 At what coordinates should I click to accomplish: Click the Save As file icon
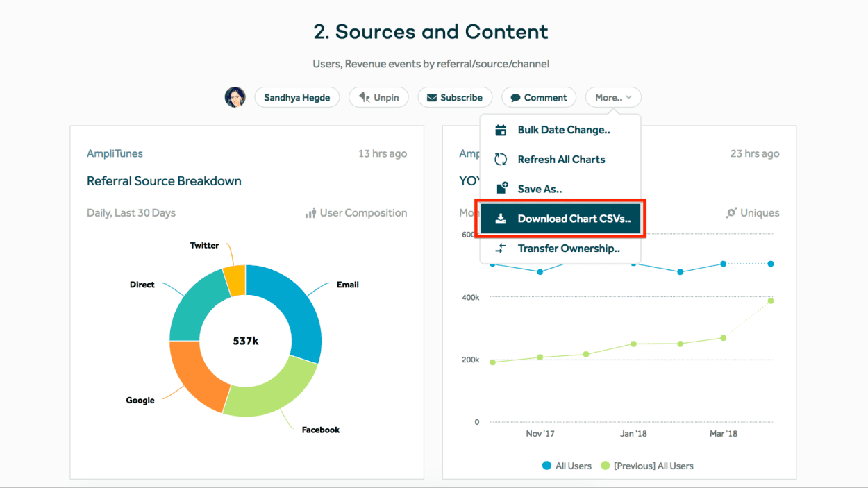501,189
